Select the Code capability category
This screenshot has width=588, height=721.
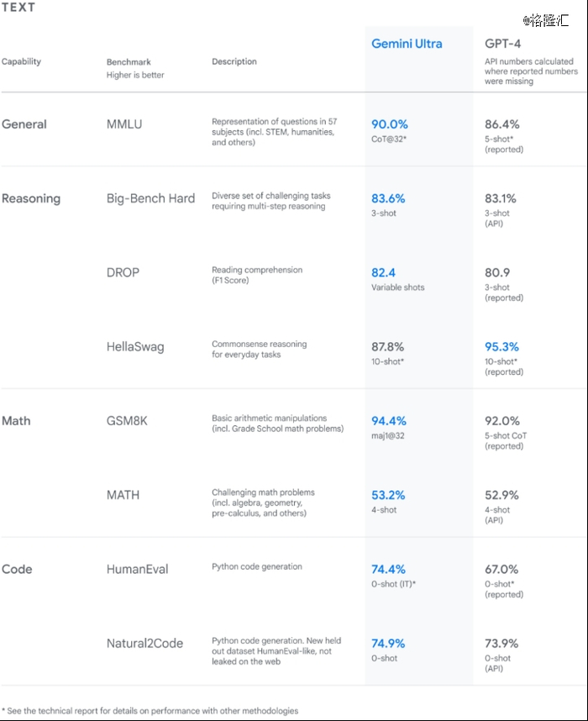pyautogui.click(x=17, y=569)
